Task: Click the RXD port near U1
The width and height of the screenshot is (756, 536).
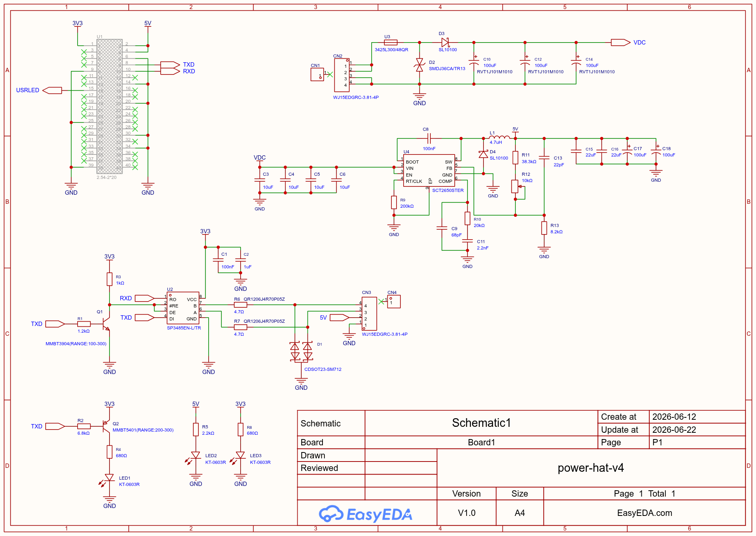Action: point(170,71)
